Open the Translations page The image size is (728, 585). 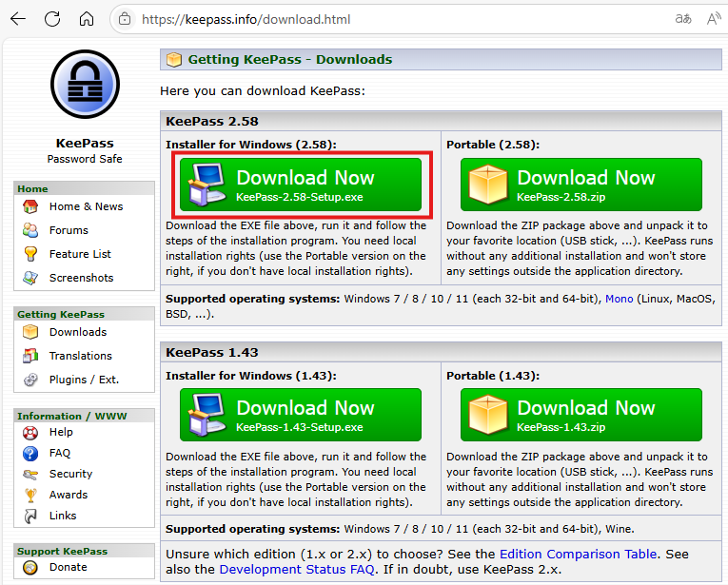coord(80,356)
